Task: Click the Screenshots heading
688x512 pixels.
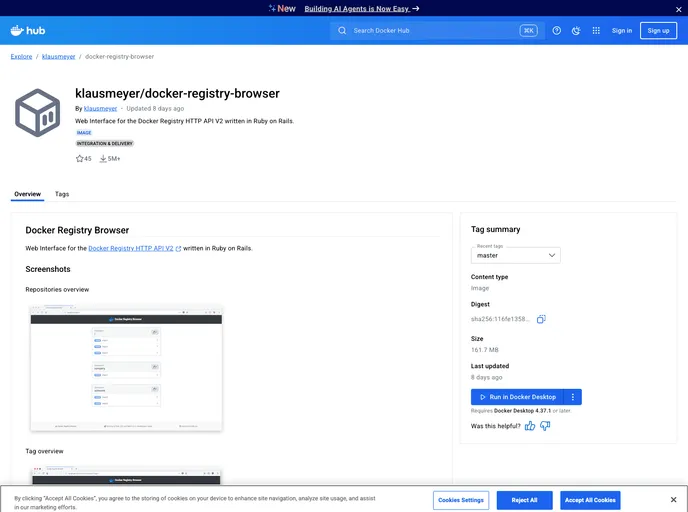Action: coord(48,269)
